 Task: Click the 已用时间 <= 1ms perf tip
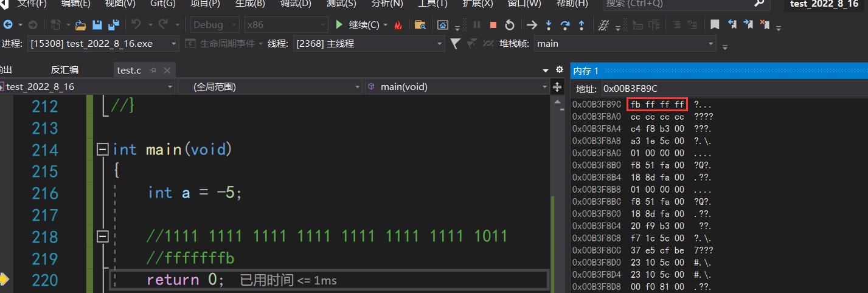tap(288, 280)
